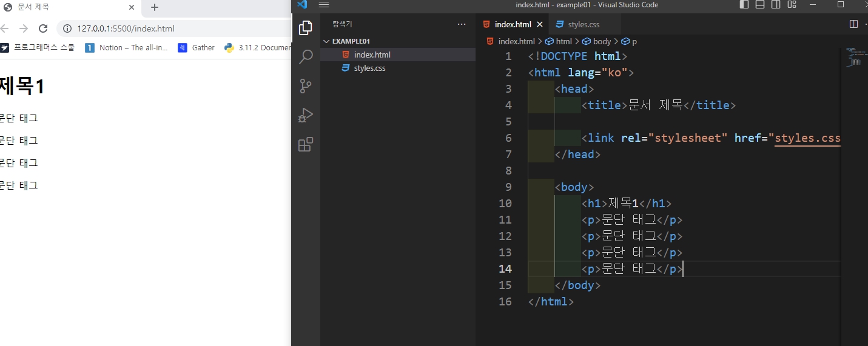Click the 제목1 heading in the browser page
This screenshot has height=346, width=868.
coord(22,87)
